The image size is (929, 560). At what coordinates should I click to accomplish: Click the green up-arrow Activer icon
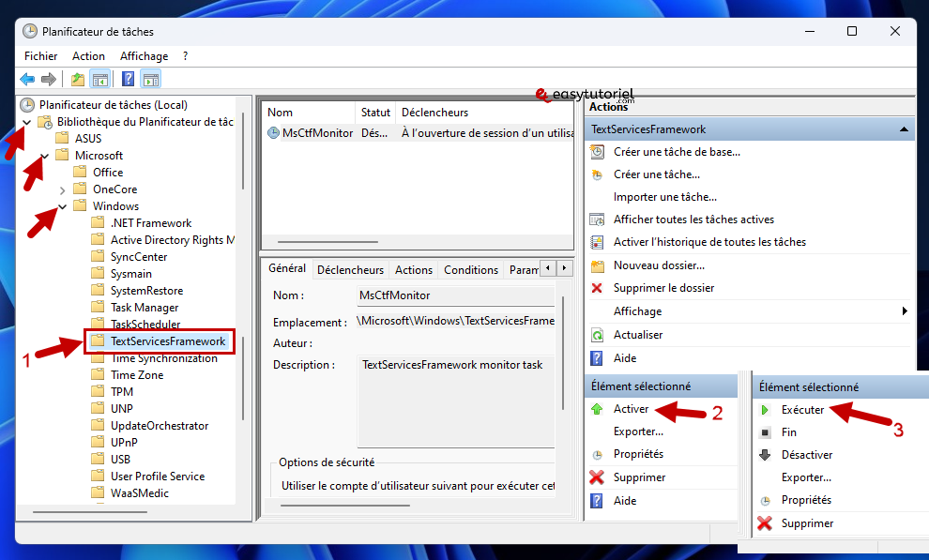(597, 409)
